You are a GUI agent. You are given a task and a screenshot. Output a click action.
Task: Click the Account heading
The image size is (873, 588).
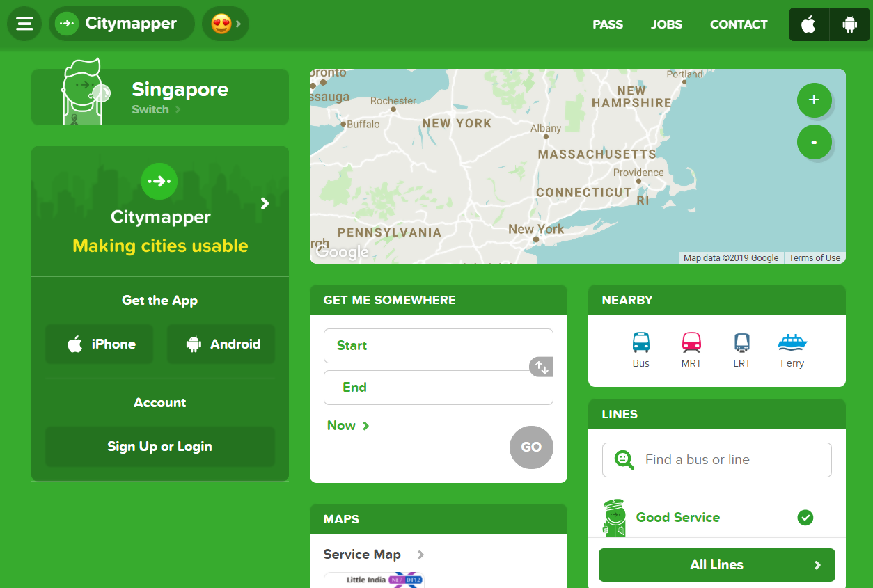160,403
